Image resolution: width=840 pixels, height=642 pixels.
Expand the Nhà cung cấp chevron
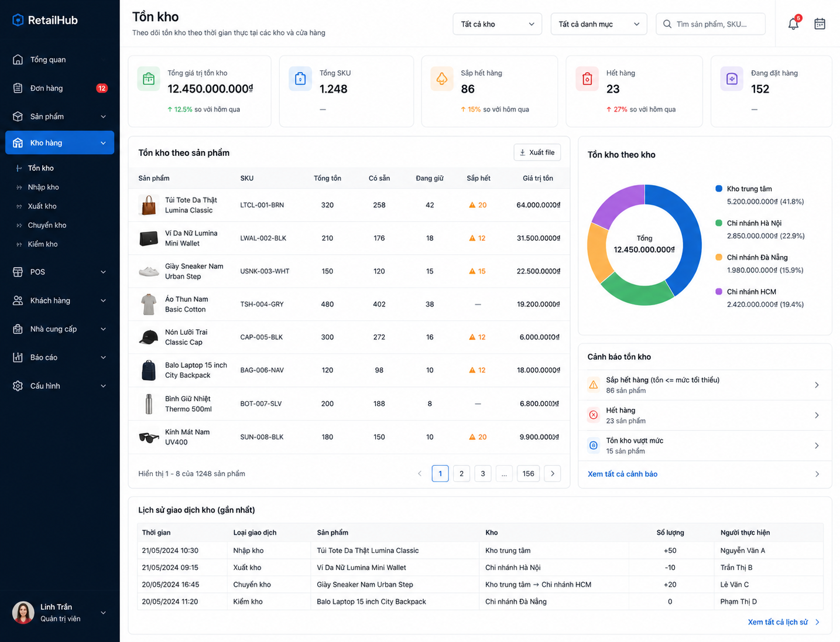pos(103,329)
